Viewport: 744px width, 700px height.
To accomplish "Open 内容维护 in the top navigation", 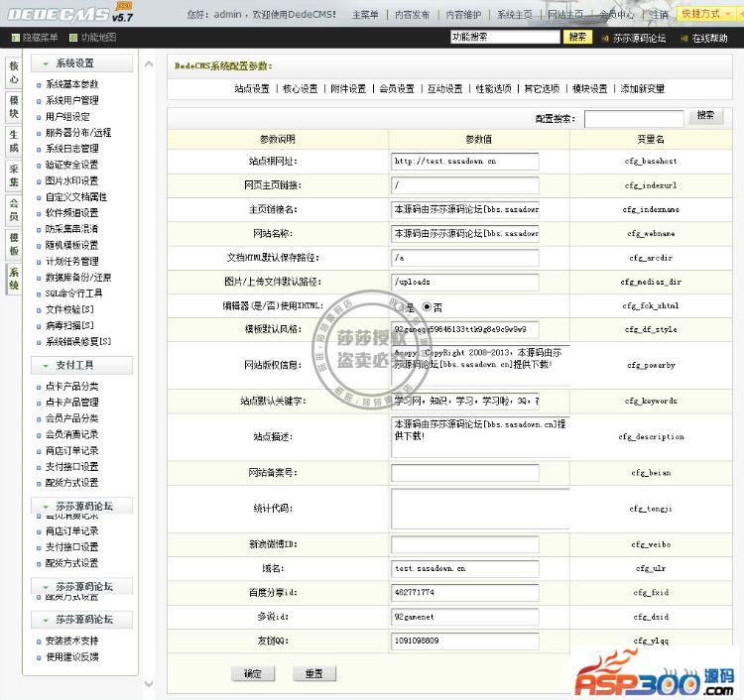I will [x=463, y=15].
